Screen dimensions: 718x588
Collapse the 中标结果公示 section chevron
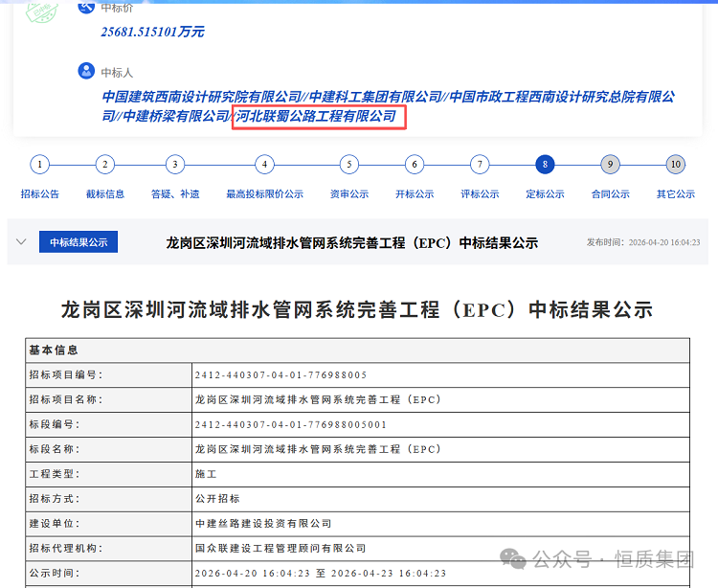(21, 242)
